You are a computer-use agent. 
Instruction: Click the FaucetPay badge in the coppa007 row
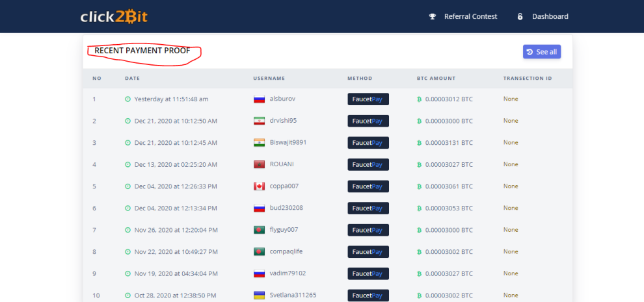click(368, 186)
